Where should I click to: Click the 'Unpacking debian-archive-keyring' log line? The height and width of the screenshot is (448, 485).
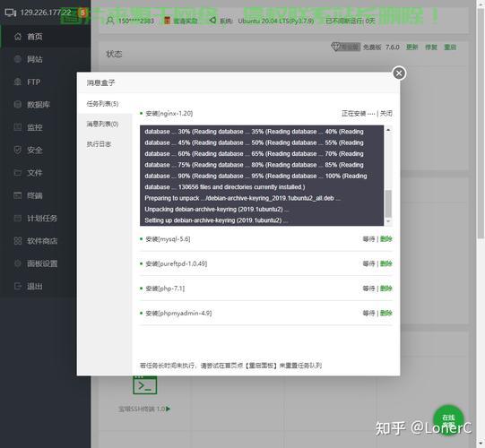pyautogui.click(x=217, y=210)
